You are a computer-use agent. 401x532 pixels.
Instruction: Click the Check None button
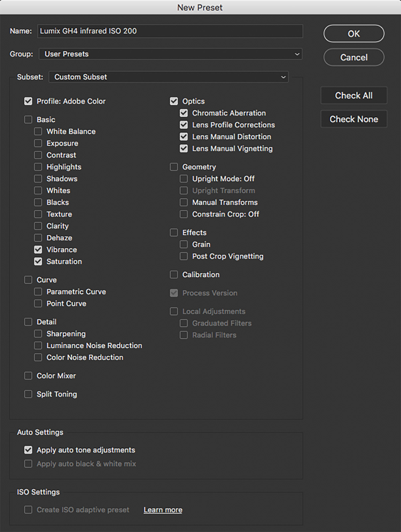click(x=354, y=119)
